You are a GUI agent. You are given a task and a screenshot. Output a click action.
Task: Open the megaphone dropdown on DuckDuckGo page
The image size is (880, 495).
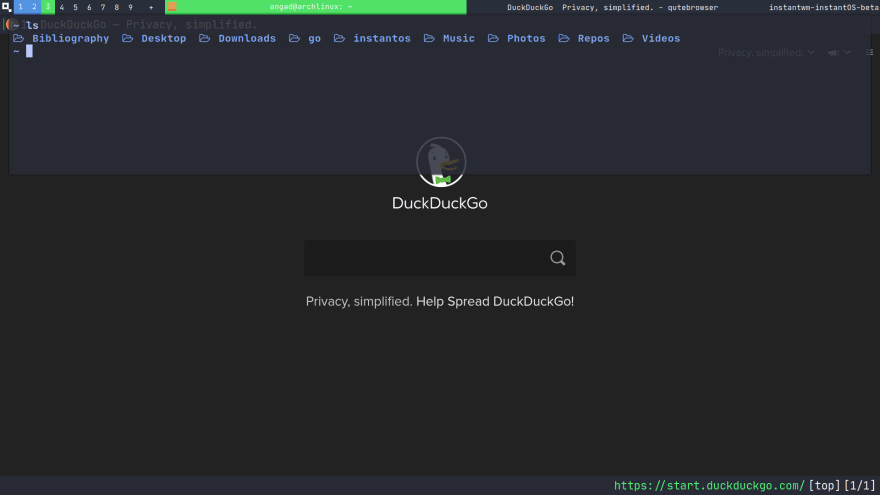[839, 52]
